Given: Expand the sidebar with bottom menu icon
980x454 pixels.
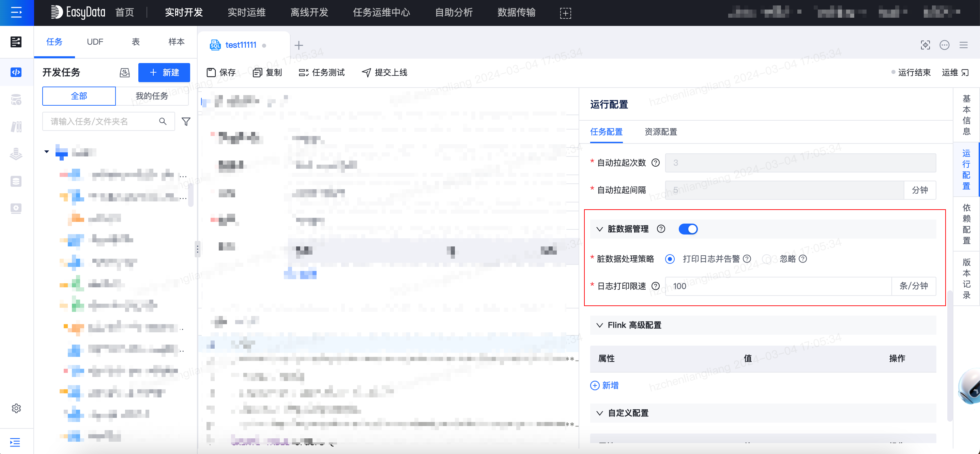Looking at the screenshot, I should click(15, 442).
